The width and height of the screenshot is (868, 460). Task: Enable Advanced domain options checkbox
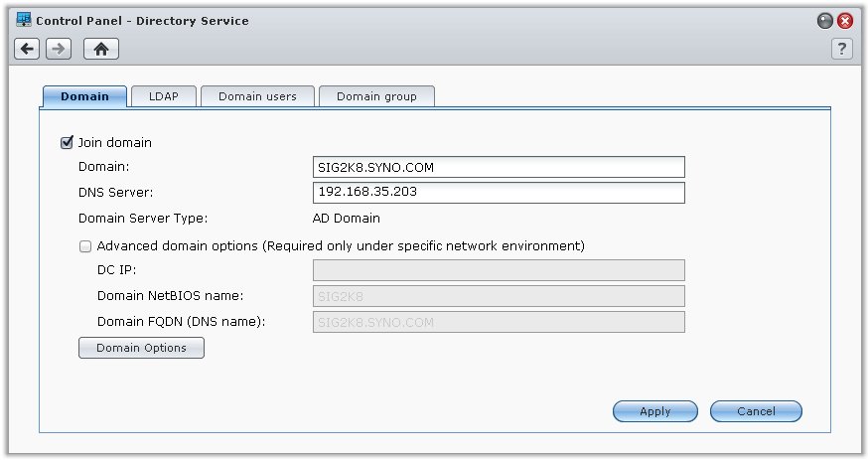(84, 246)
